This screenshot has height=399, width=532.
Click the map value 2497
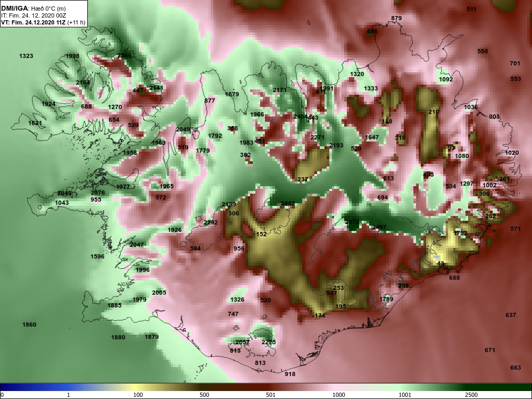pyautogui.click(x=379, y=227)
